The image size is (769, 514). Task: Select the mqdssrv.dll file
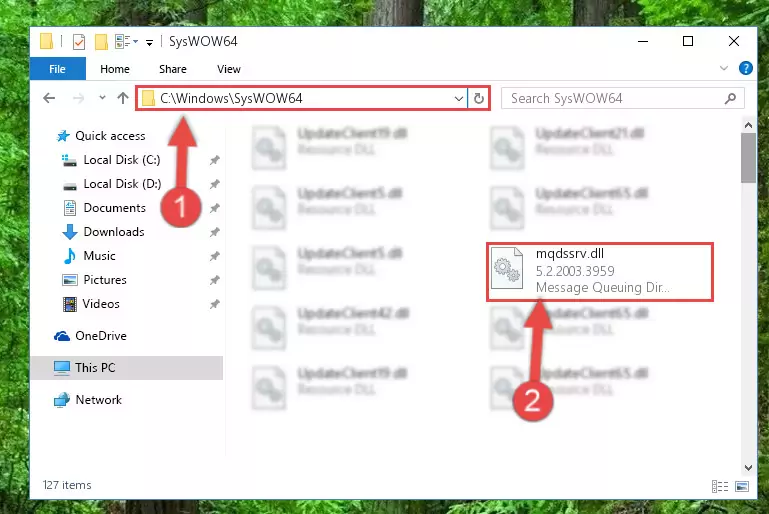click(600, 271)
